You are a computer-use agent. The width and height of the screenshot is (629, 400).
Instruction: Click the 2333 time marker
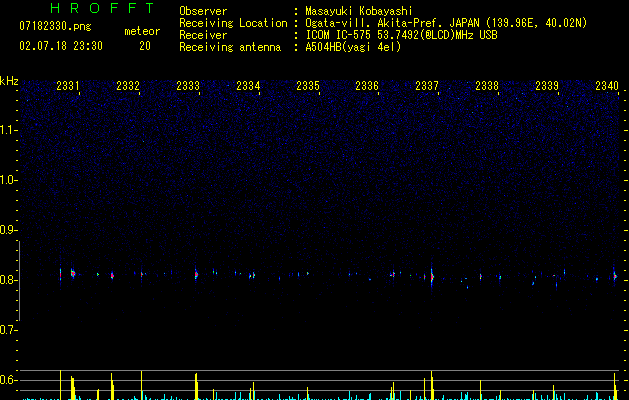click(188, 86)
